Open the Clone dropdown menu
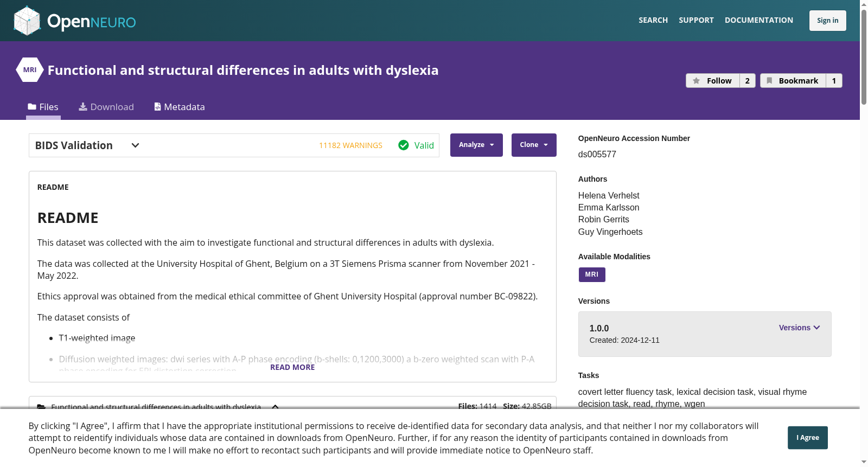The image size is (868, 467). coord(534,145)
